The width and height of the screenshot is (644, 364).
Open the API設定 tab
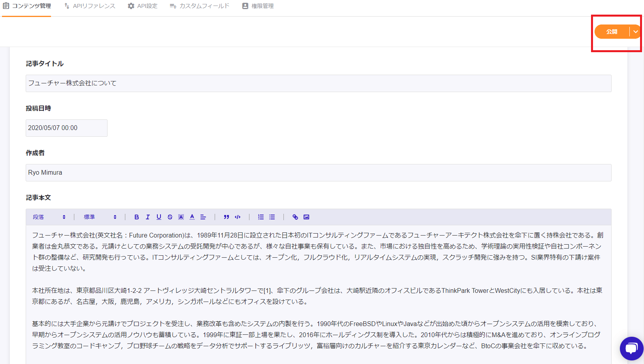(x=143, y=6)
